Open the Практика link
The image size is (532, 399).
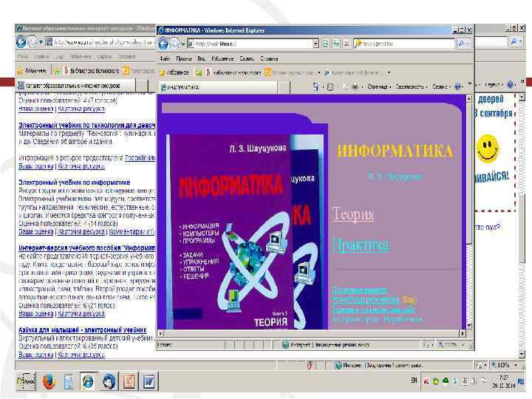tap(361, 245)
